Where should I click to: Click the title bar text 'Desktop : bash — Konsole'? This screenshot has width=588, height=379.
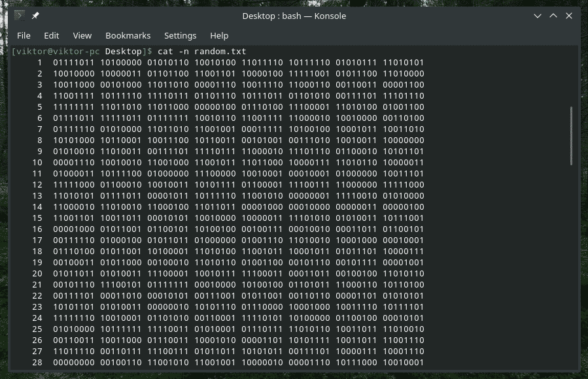pos(294,16)
